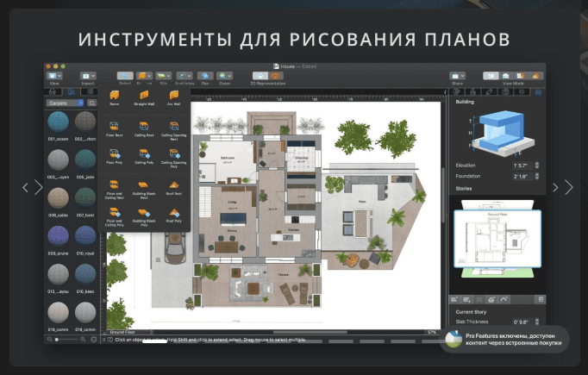This screenshot has height=375, width=588.
Task: Select the Roof Rect tool
Action: pos(173,188)
